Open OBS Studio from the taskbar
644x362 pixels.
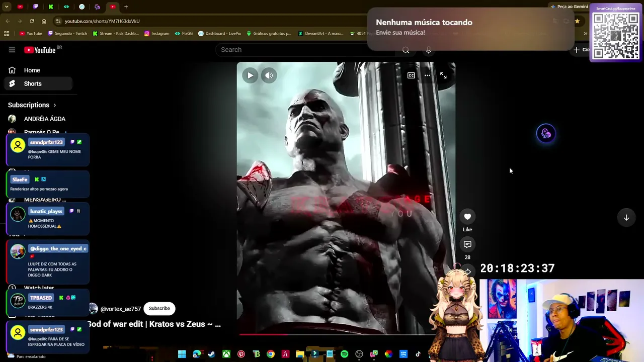(x=359, y=354)
